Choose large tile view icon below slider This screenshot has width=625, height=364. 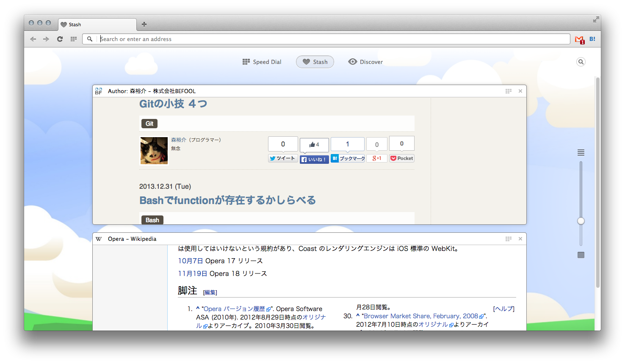(581, 255)
